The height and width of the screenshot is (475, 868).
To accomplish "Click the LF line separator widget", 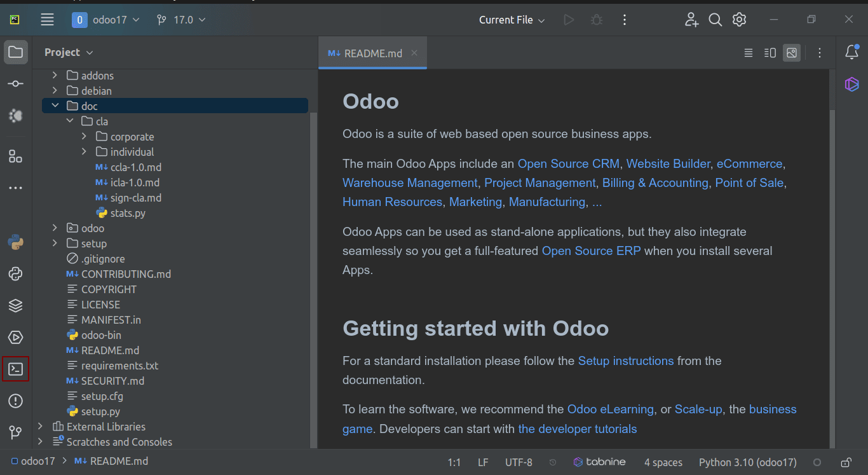I will [483, 462].
